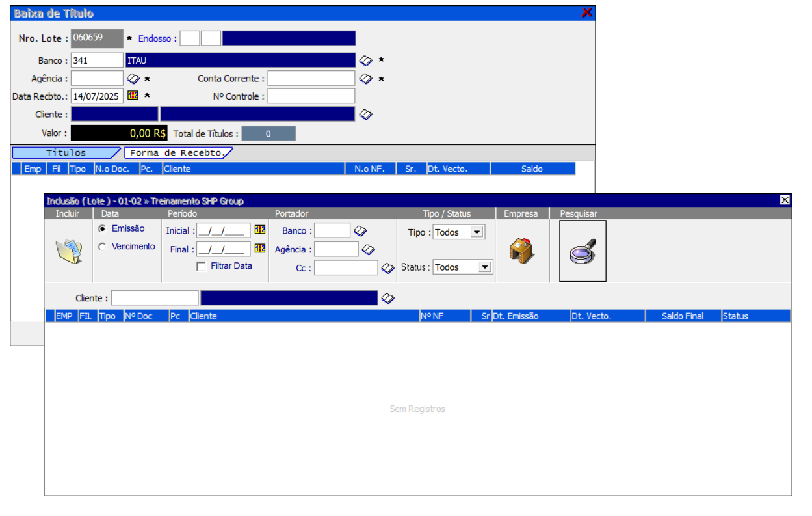This screenshot has height=516, width=812.
Task: Open the Empresa building icon
Action: click(521, 251)
